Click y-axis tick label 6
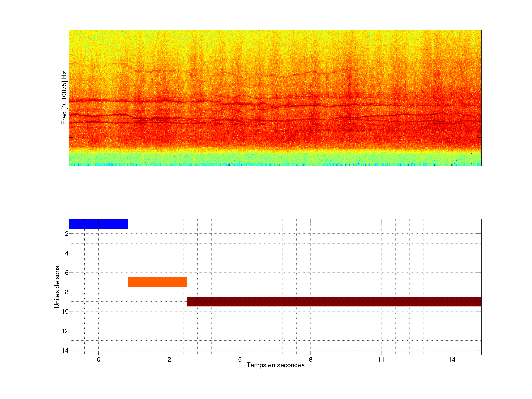The image size is (532, 399). [67, 273]
